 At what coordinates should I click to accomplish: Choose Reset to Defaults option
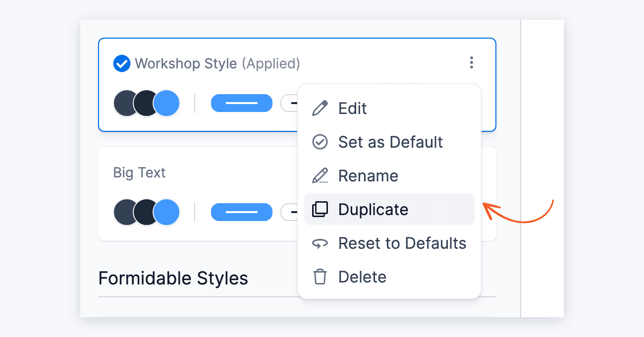point(389,243)
